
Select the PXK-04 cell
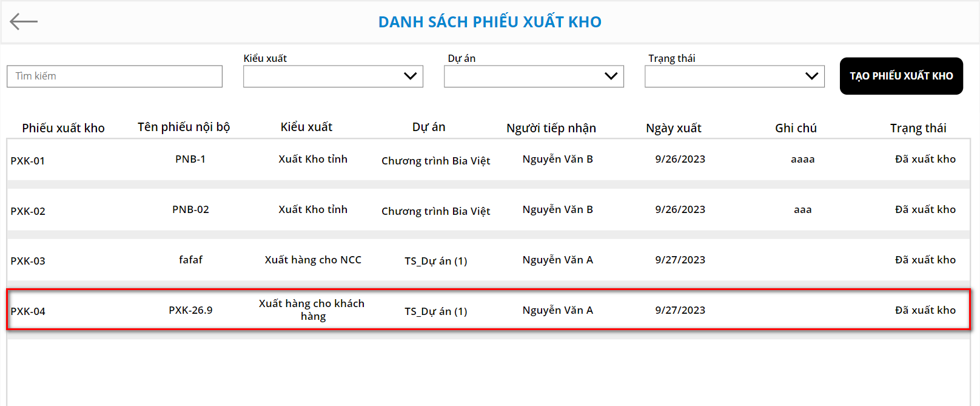click(28, 311)
